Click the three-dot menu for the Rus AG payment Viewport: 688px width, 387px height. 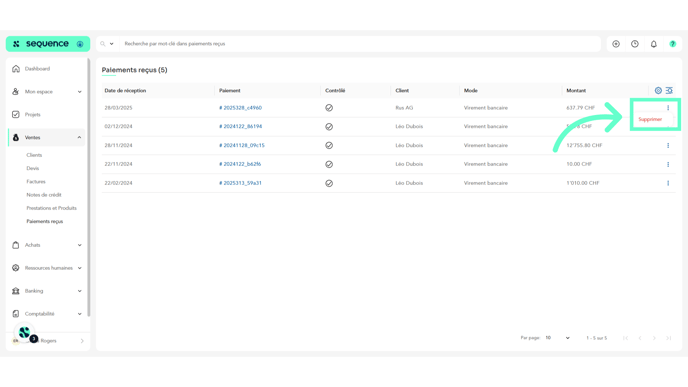[668, 108]
